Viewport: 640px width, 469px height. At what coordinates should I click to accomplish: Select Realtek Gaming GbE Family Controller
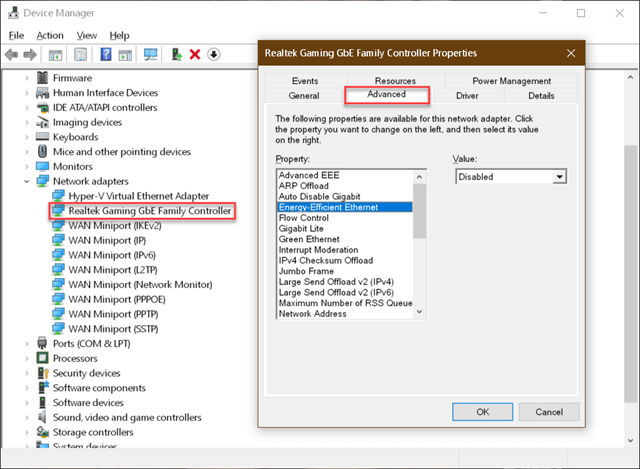pos(149,211)
